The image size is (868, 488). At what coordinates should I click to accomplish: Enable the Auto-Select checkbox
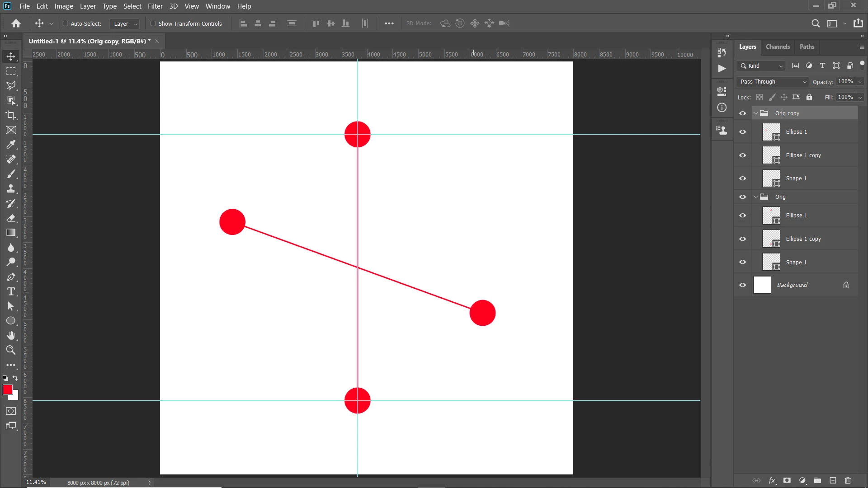66,23
